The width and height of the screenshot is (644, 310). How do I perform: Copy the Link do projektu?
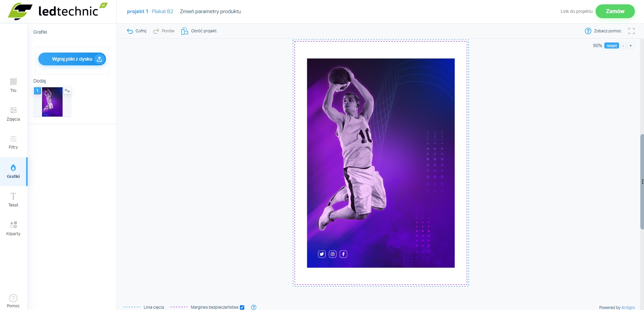pyautogui.click(x=576, y=11)
